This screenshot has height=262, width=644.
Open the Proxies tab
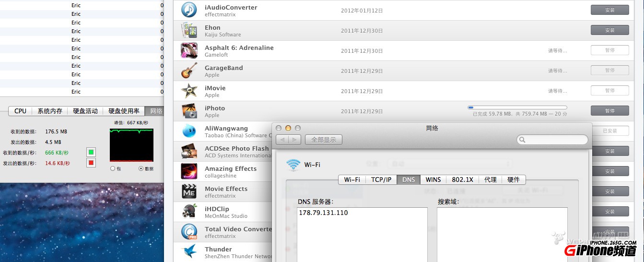(490, 179)
